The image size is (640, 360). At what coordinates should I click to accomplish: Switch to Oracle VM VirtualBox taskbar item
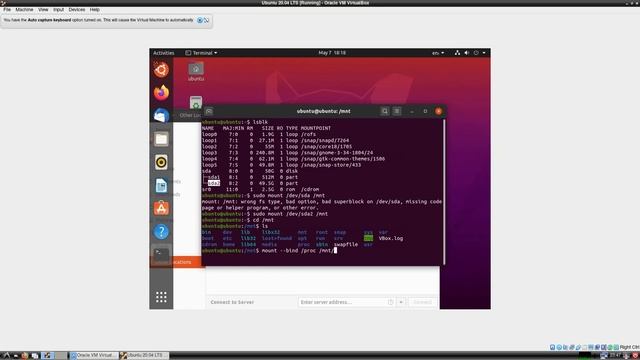click(94, 356)
